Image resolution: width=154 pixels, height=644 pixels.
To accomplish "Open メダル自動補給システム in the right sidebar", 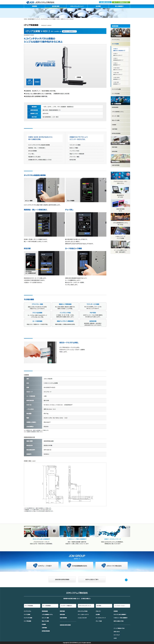I will click(120, 112).
